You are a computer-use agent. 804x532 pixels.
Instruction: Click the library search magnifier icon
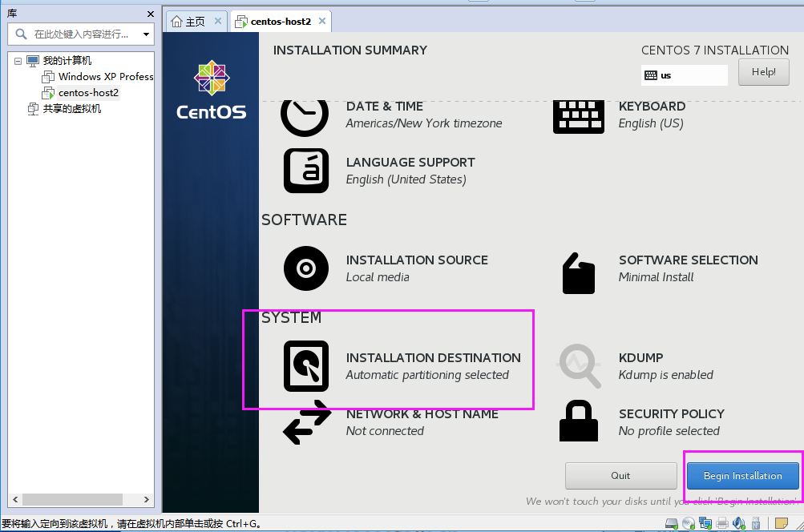click(x=21, y=34)
